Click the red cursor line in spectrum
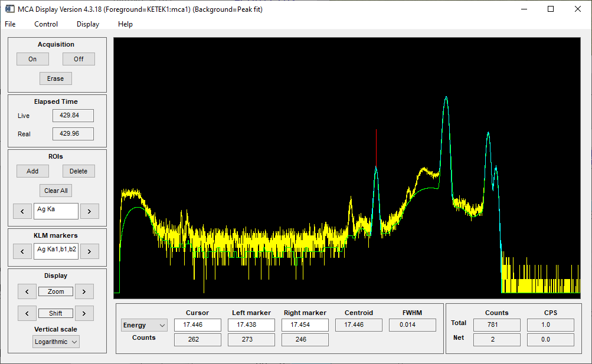 point(376,148)
